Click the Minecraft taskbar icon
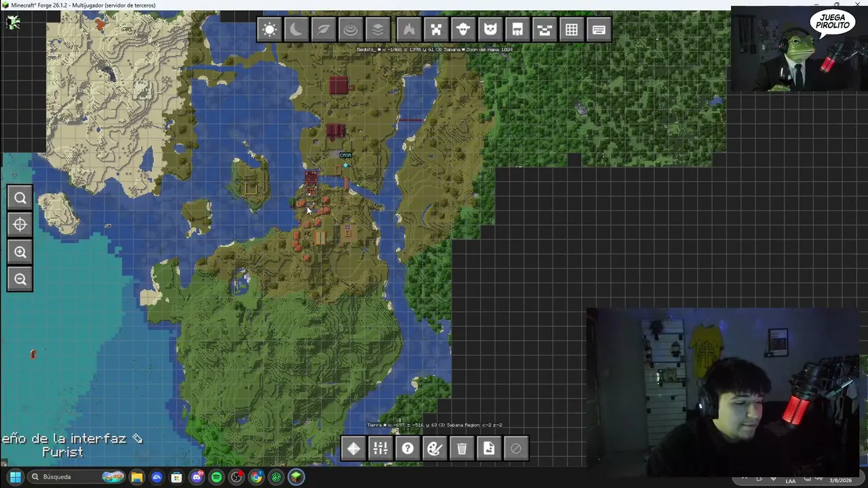The height and width of the screenshot is (488, 868). 296,477
